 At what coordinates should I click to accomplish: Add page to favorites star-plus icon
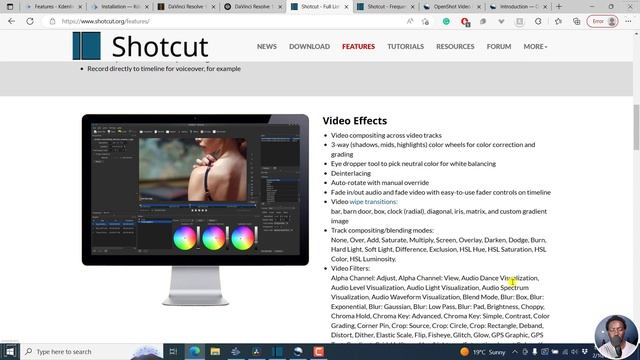425,21
